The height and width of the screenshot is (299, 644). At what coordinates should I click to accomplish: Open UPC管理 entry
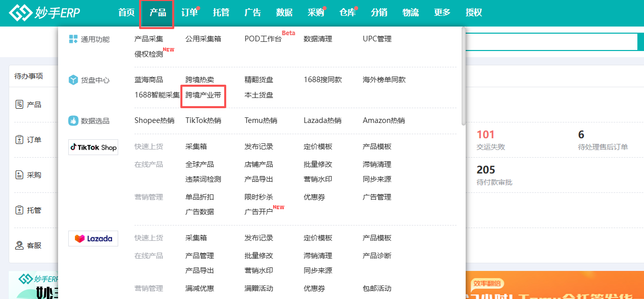(377, 39)
